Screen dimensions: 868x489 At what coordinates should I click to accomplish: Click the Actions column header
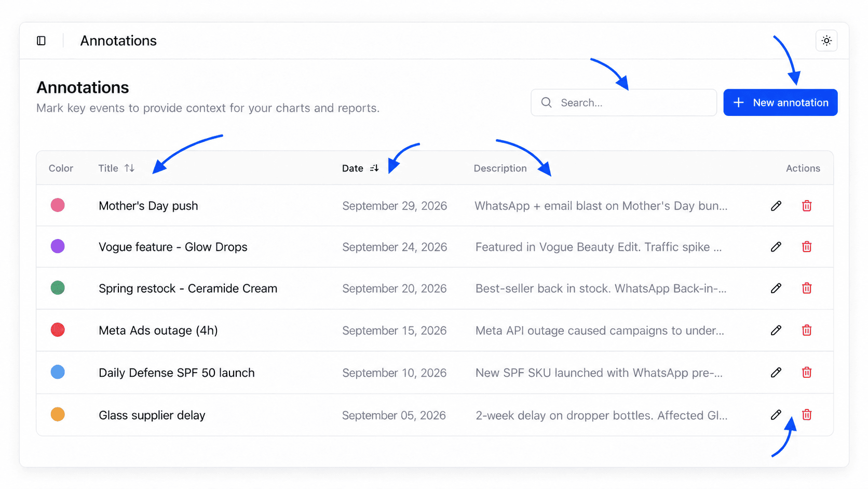pos(803,168)
